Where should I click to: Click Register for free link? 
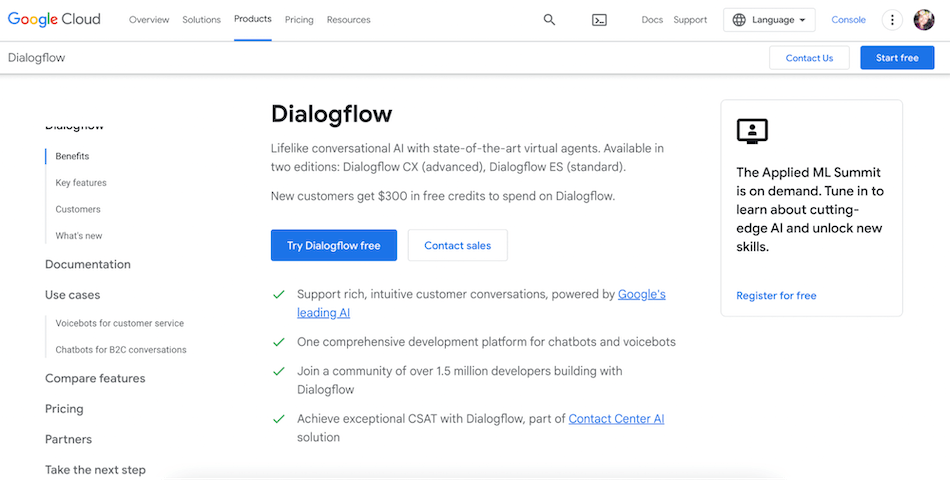(776, 296)
